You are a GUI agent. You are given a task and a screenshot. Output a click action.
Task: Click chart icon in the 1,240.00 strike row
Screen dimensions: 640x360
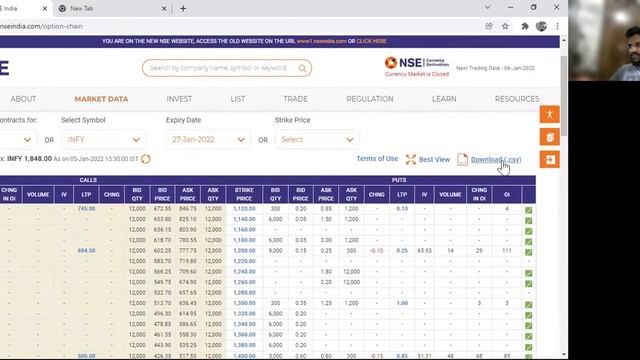tap(529, 273)
